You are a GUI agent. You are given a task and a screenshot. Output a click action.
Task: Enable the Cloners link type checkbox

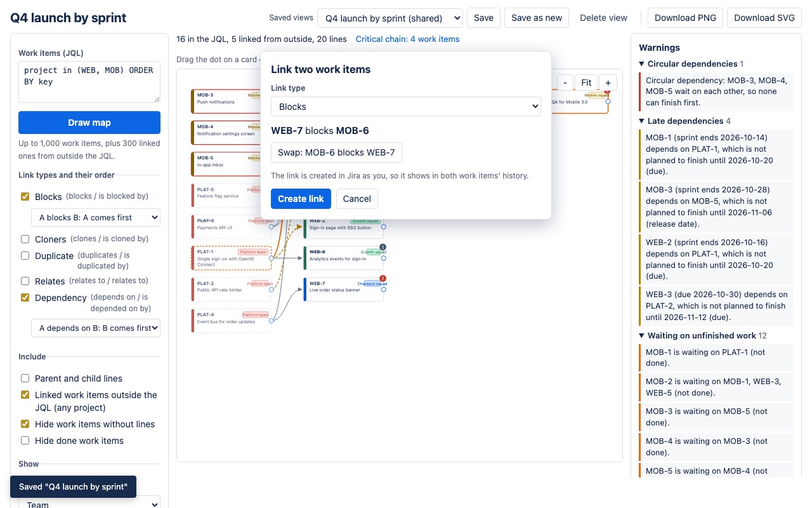point(25,239)
